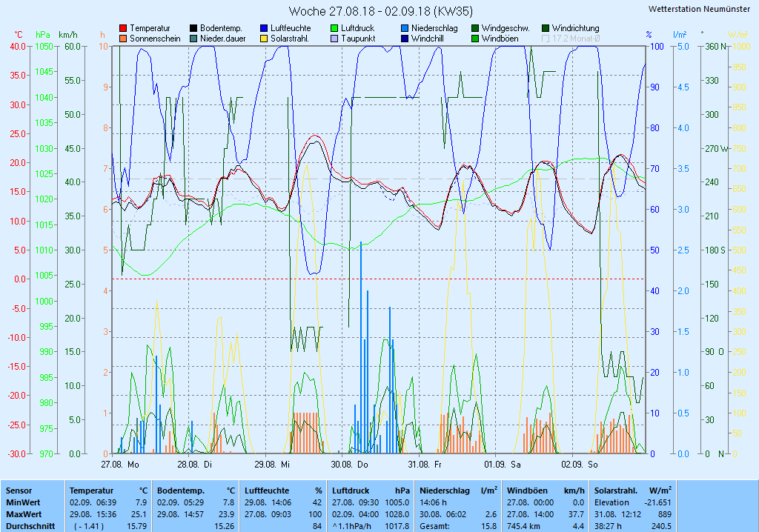Viewport: 759px width, 532px height.
Task: Click the bright green Luftdruck legend square
Action: pyautogui.click(x=334, y=28)
